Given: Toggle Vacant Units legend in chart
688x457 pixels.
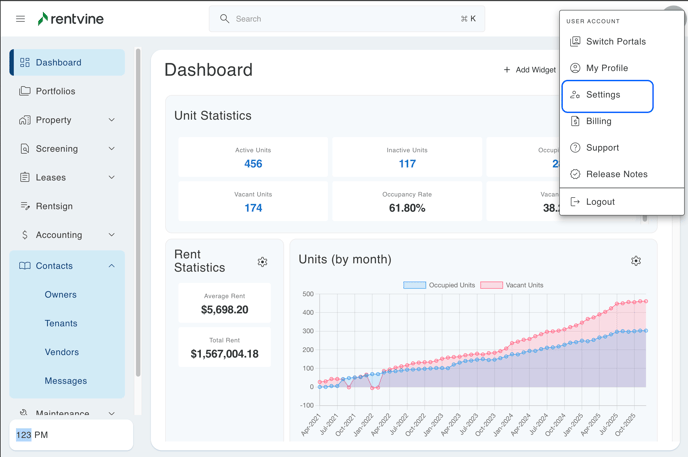Looking at the screenshot, I should pyautogui.click(x=511, y=285).
